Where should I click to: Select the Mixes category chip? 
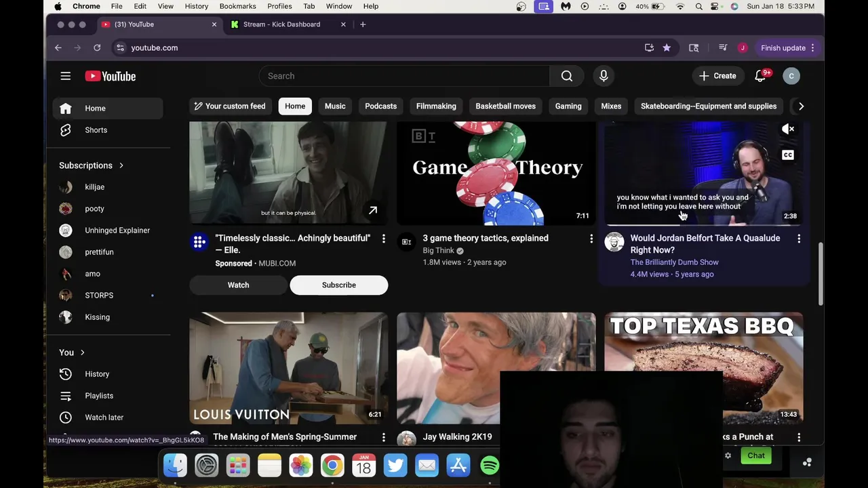coord(611,106)
